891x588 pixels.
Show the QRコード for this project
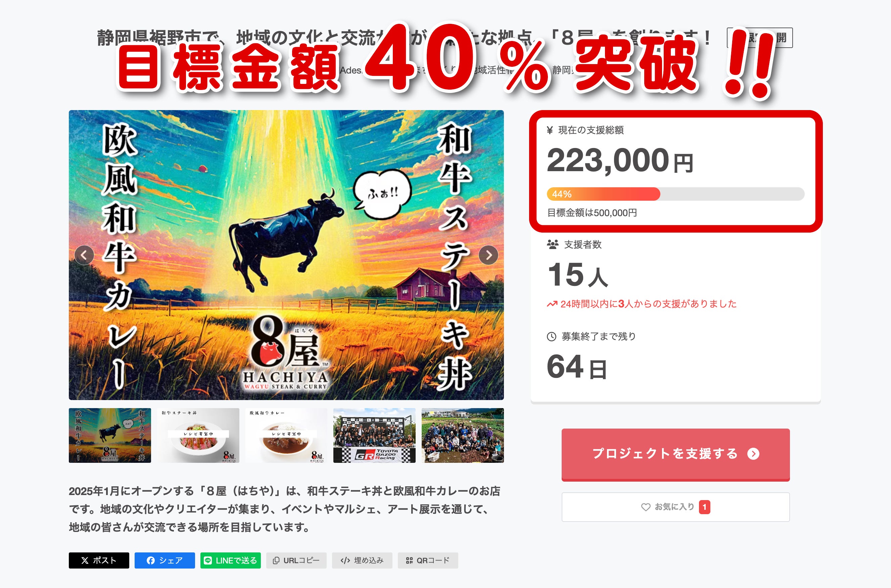coord(428,560)
